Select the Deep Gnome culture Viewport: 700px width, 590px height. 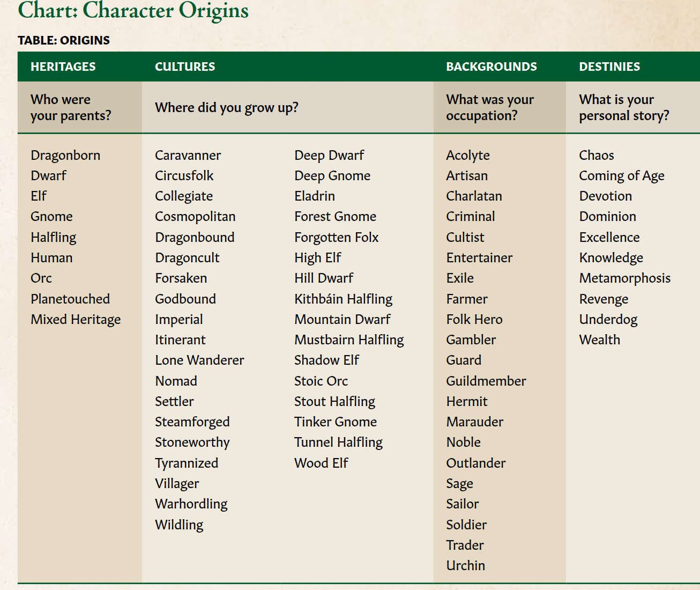point(332,176)
